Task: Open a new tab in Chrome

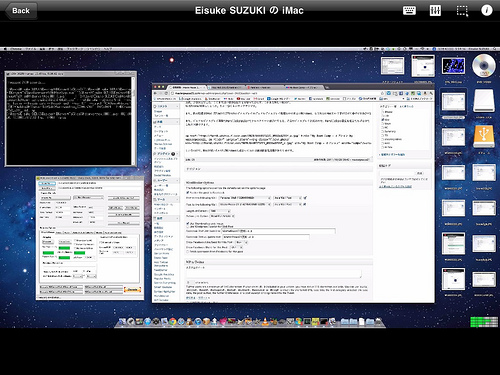Action: coord(327,87)
